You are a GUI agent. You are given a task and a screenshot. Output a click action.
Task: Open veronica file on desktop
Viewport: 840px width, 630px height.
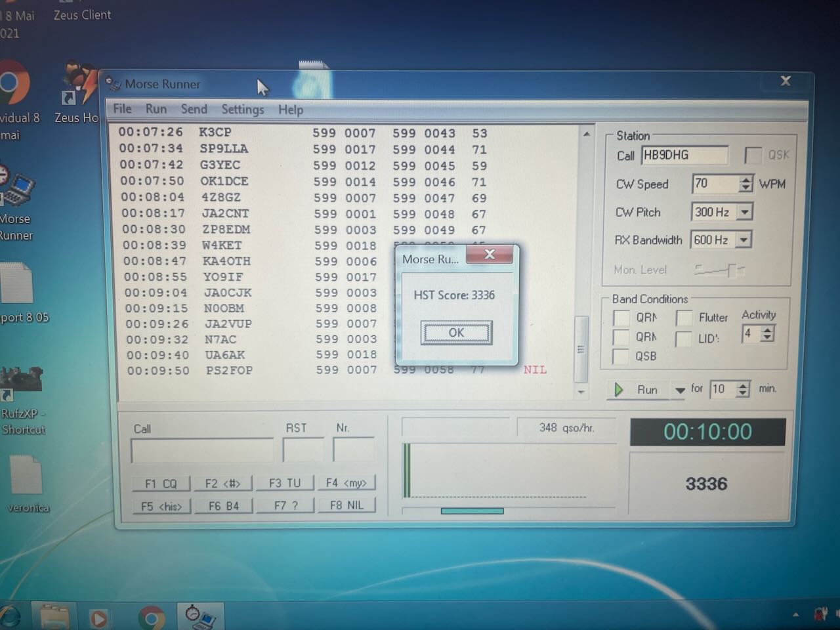point(28,483)
